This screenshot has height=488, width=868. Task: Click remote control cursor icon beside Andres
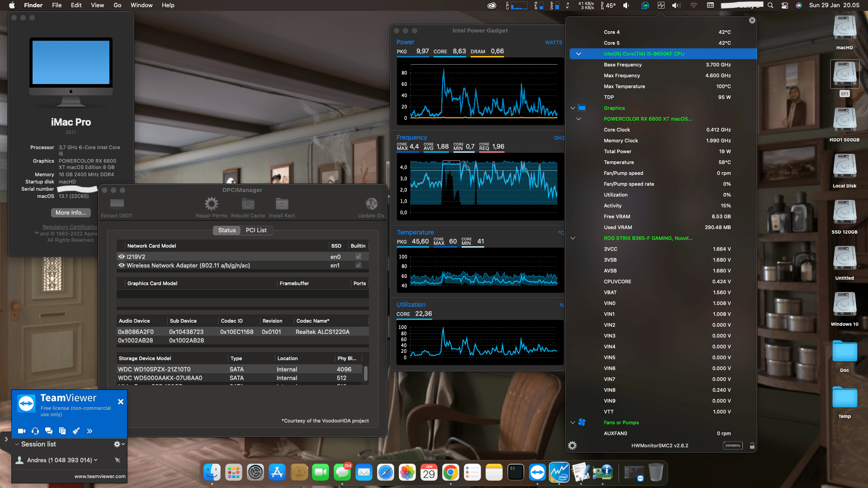118,460
